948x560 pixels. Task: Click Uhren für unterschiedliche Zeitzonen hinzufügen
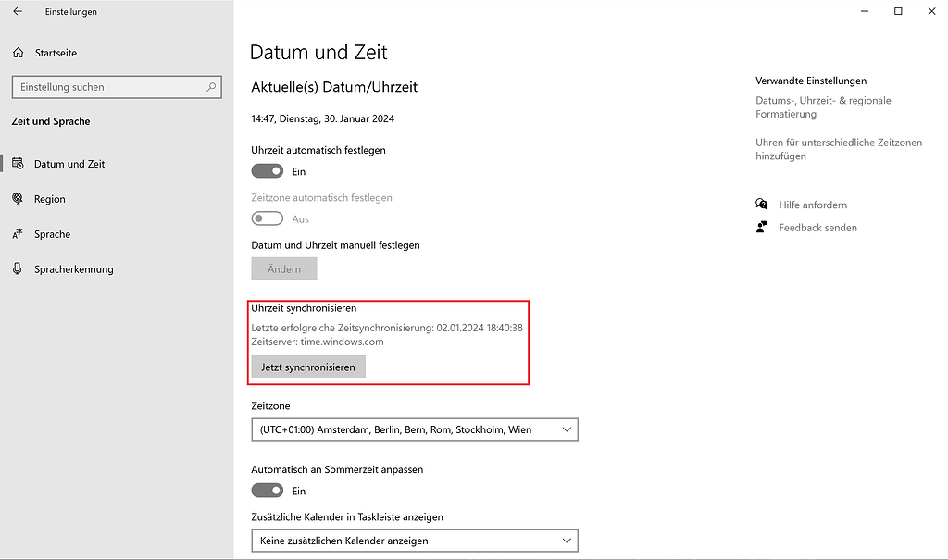[x=834, y=149]
